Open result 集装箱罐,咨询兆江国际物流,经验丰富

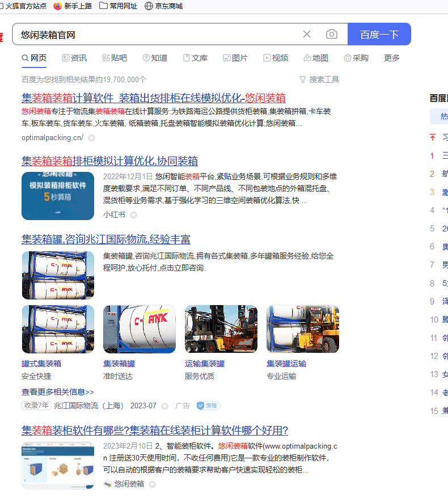pyautogui.click(x=106, y=239)
